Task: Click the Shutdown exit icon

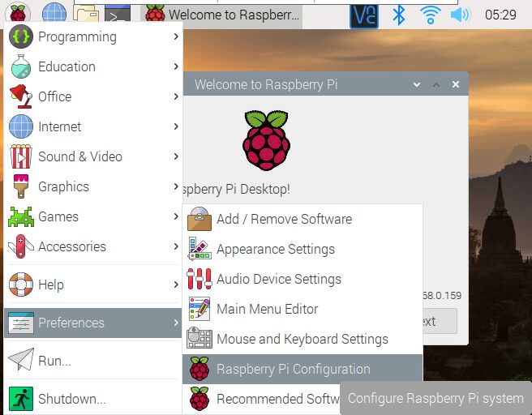Action: (21, 399)
